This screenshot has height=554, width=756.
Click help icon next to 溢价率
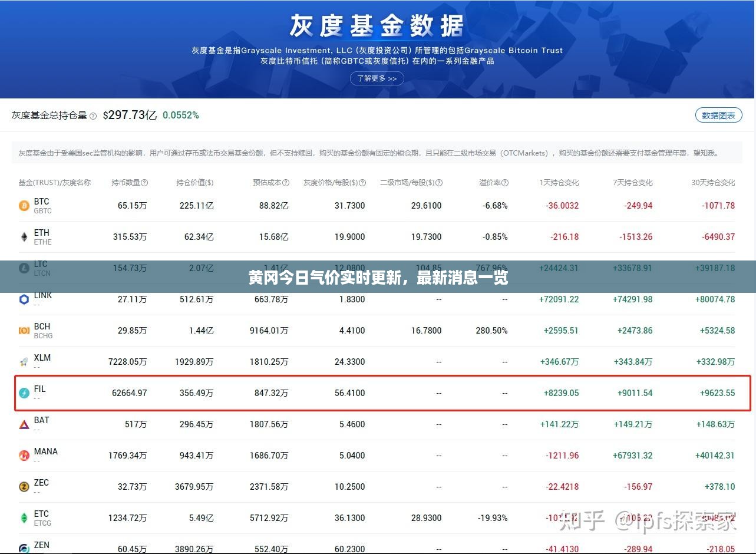(505, 183)
